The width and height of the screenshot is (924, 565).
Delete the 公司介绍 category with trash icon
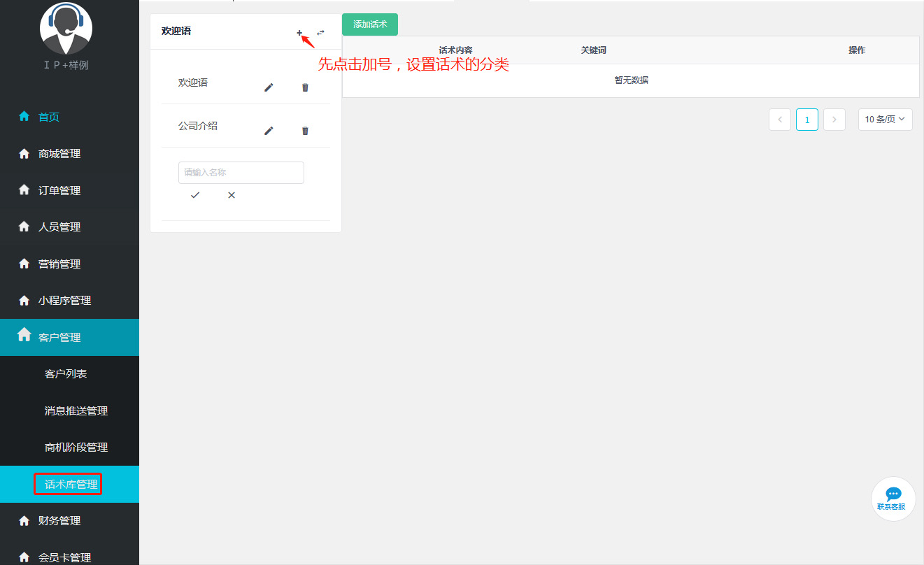[305, 131]
